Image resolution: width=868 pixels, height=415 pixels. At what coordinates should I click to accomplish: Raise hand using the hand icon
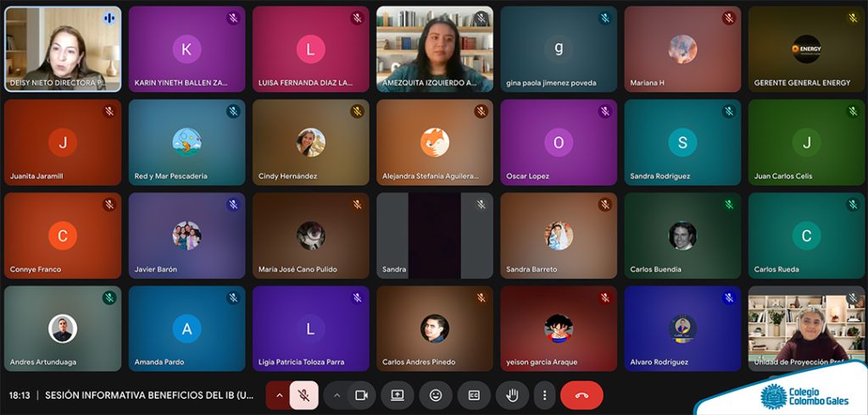(513, 395)
